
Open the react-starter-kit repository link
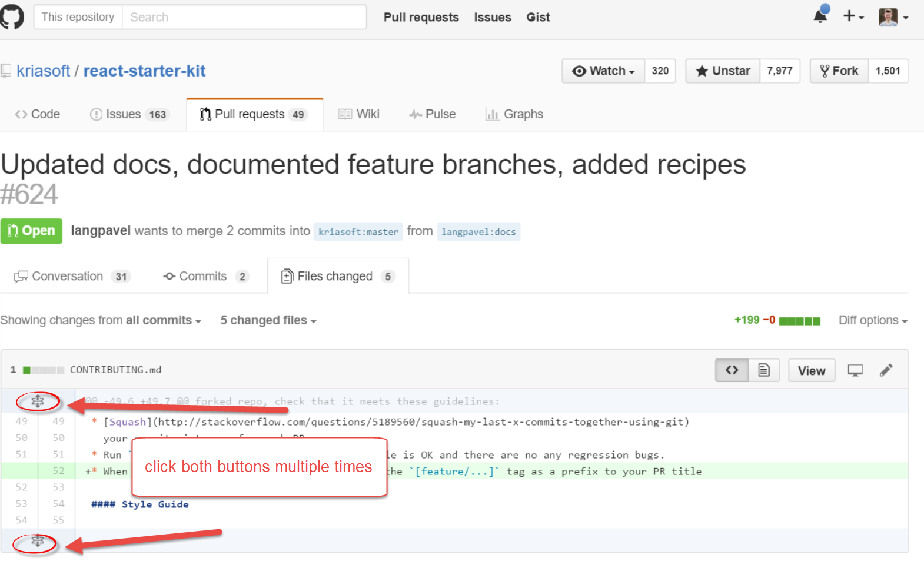144,71
